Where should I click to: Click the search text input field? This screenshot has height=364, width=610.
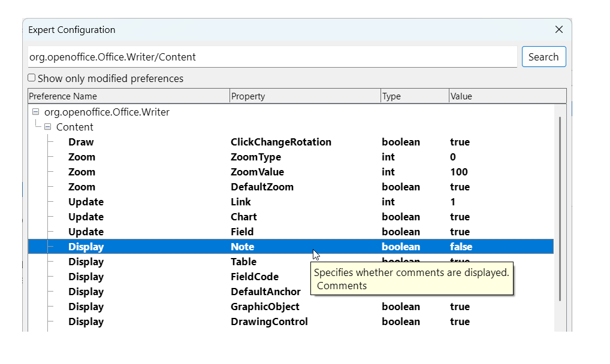pos(272,57)
